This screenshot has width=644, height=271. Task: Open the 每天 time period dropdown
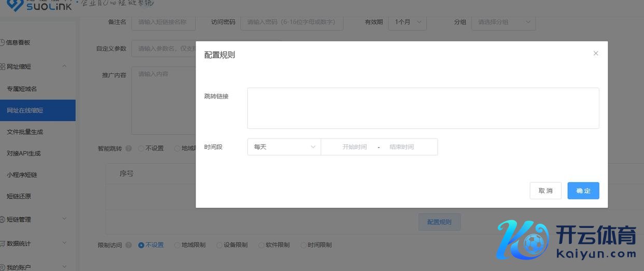click(284, 147)
